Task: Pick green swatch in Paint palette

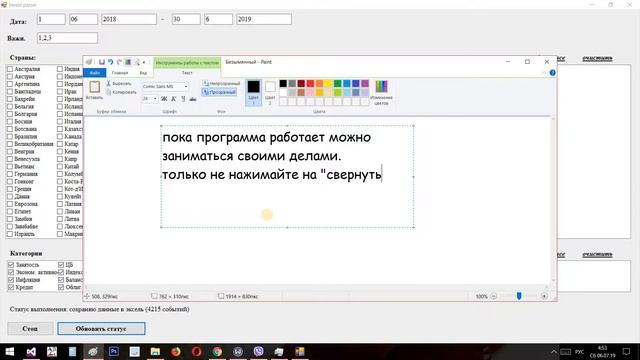Action: [338, 84]
